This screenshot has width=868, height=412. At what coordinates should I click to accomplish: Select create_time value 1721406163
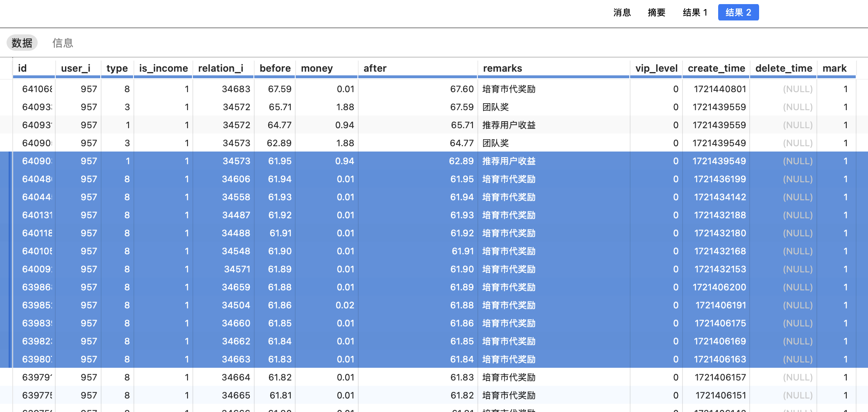click(720, 360)
